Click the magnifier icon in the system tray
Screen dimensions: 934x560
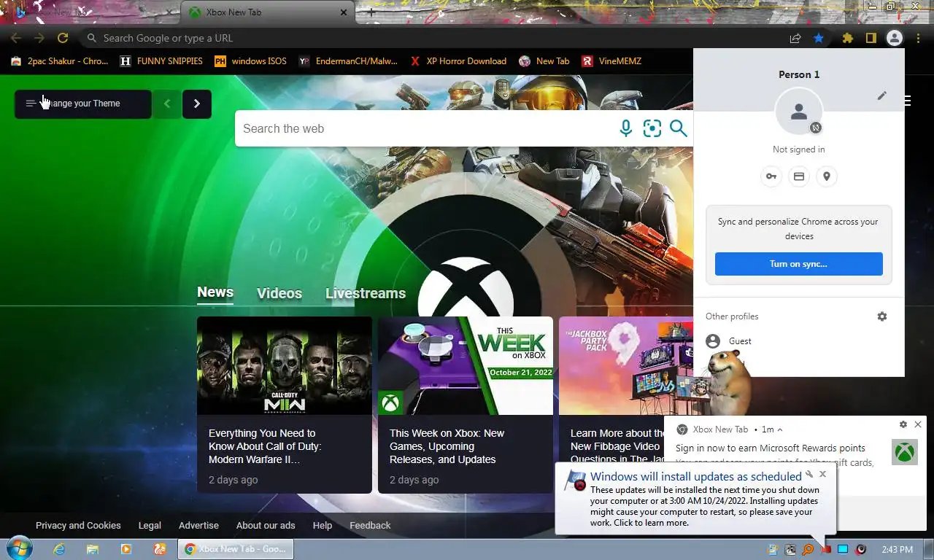point(808,550)
